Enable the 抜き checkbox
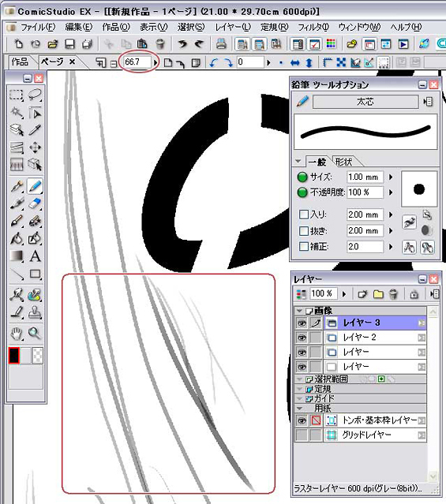This screenshot has width=446, height=504. [x=303, y=231]
